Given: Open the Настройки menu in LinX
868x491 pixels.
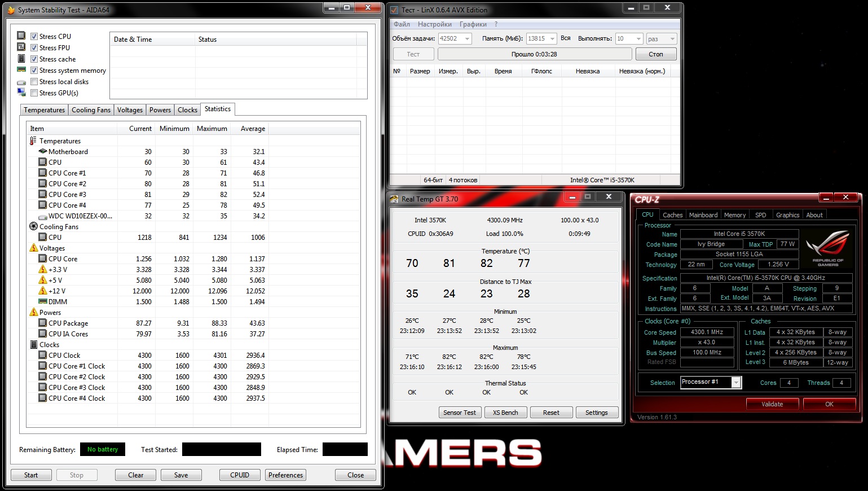Looking at the screenshot, I should pyautogui.click(x=435, y=24).
